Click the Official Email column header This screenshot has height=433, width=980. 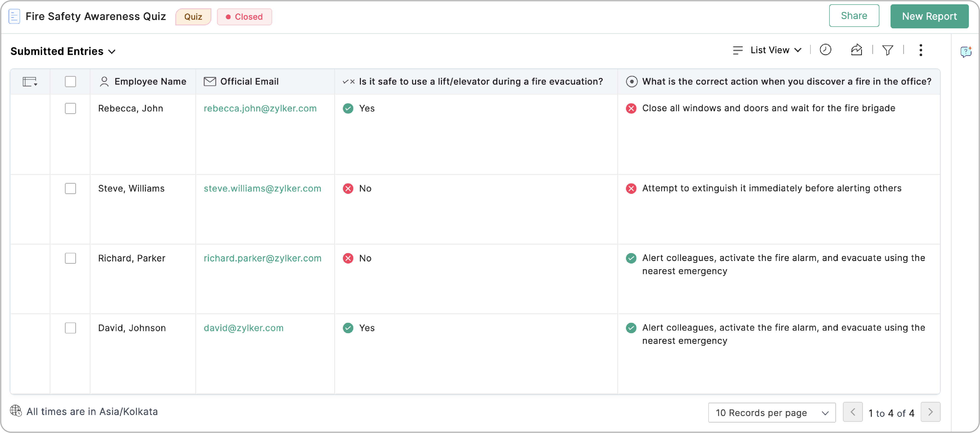point(265,81)
